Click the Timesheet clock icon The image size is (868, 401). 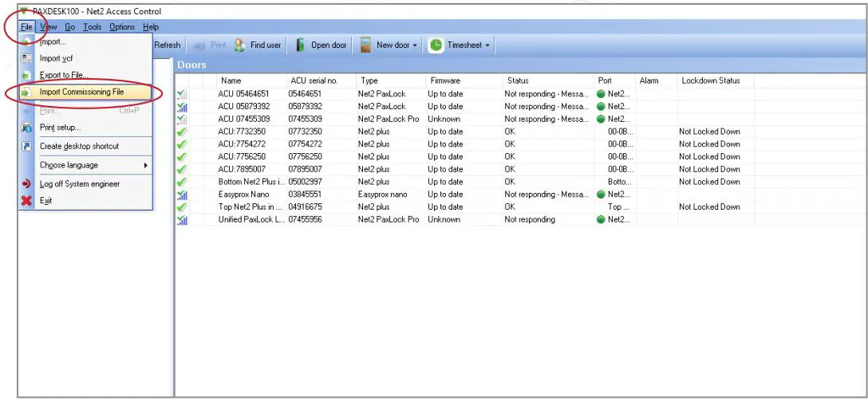tap(436, 45)
